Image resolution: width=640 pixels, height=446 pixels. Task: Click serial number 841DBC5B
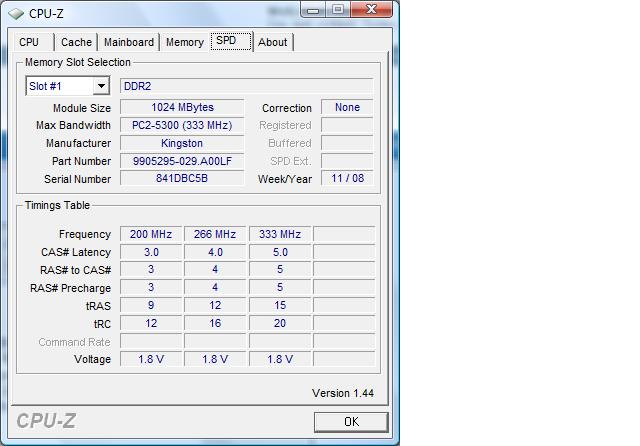[182, 178]
